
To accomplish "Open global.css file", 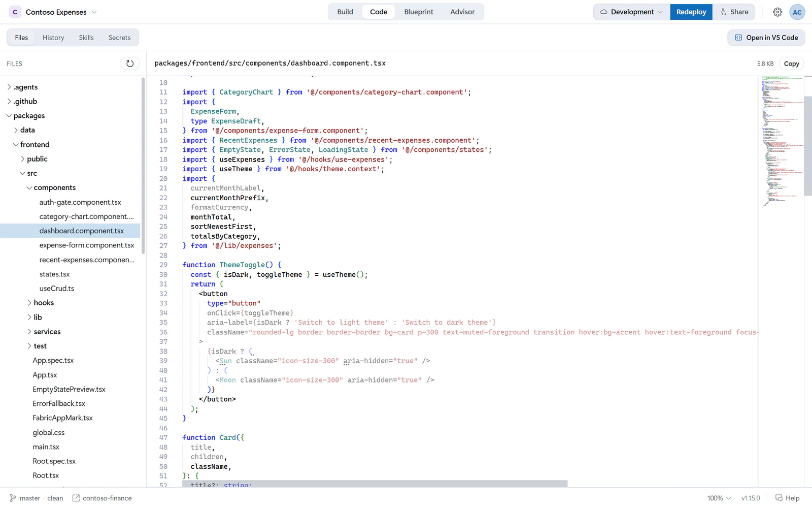I will click(x=49, y=433).
